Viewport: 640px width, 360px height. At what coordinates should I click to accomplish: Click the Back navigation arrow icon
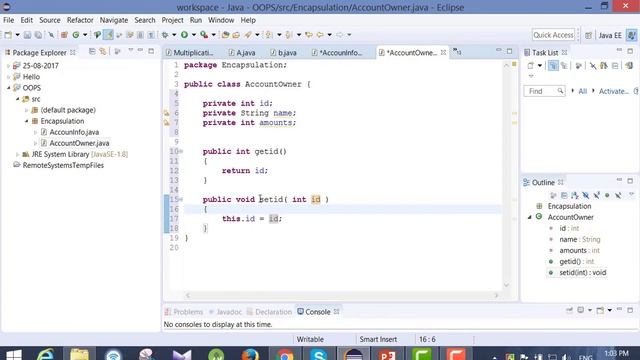coord(320,35)
